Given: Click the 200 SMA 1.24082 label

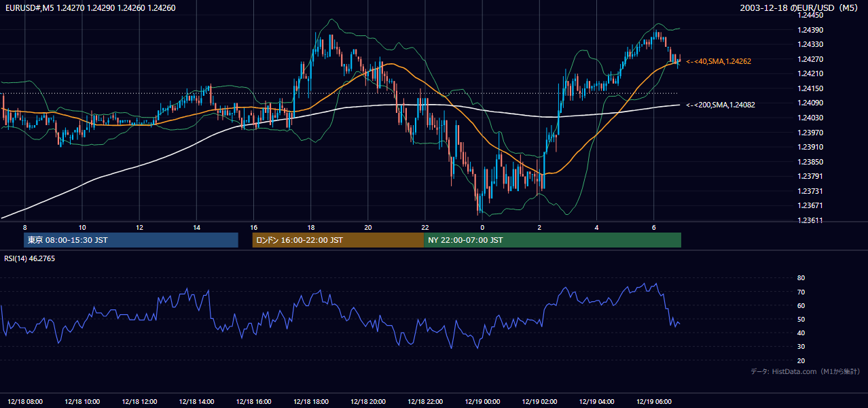Looking at the screenshot, I should click(721, 105).
